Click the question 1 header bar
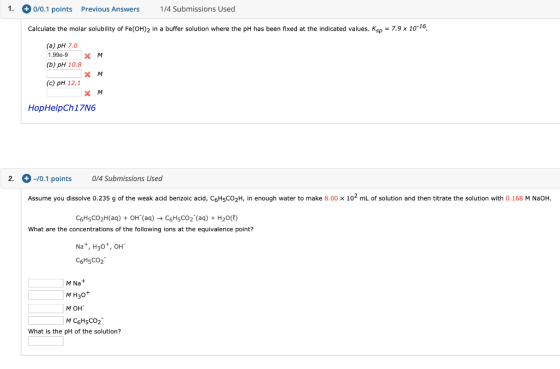560x369 pixels. 280,9
